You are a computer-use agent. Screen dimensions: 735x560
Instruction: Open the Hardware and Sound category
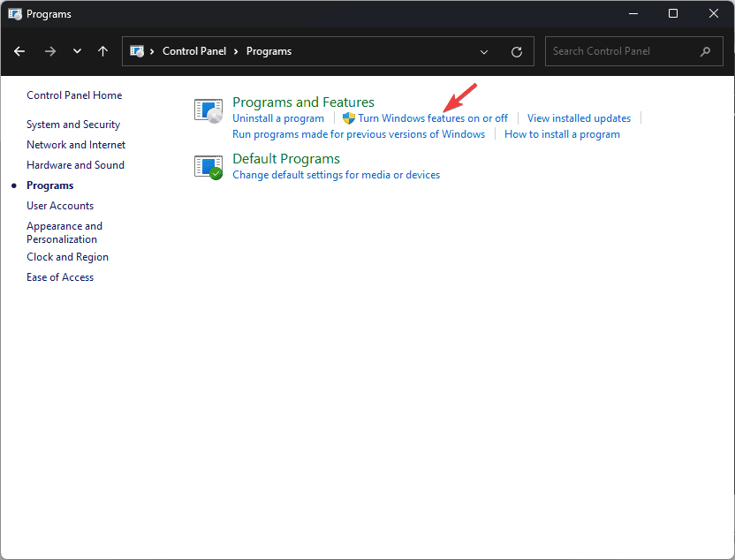pos(75,164)
